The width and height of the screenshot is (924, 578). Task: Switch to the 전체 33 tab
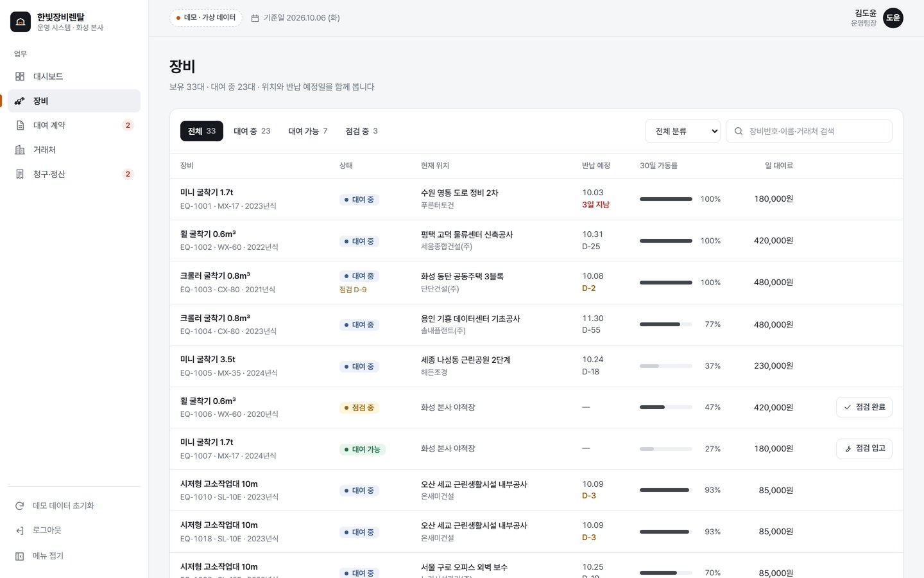click(201, 131)
